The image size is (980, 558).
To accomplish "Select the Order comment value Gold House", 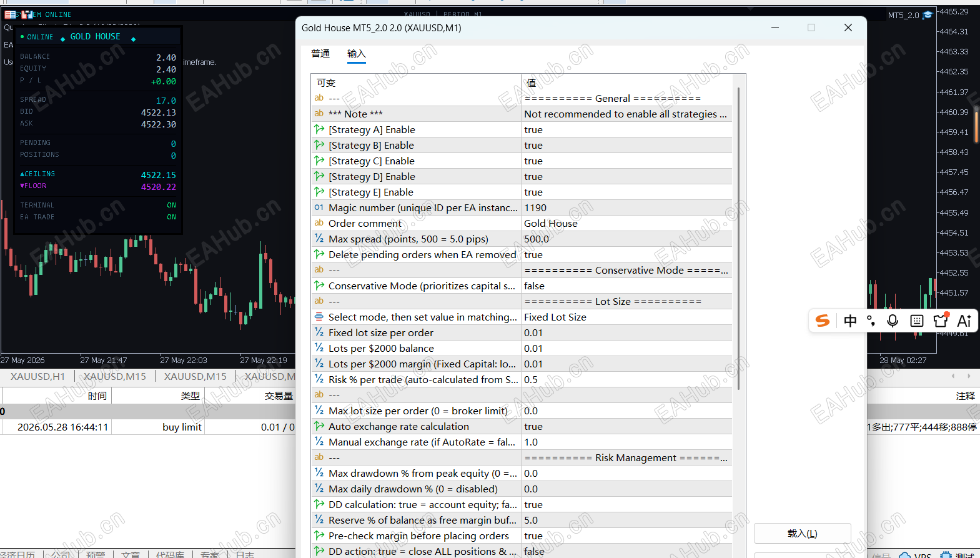I will pyautogui.click(x=626, y=223).
